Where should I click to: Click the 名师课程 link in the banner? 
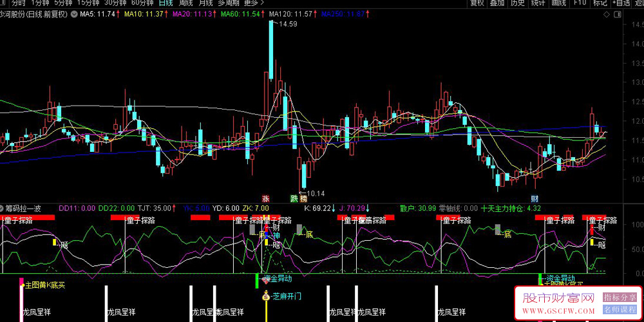click(620, 310)
